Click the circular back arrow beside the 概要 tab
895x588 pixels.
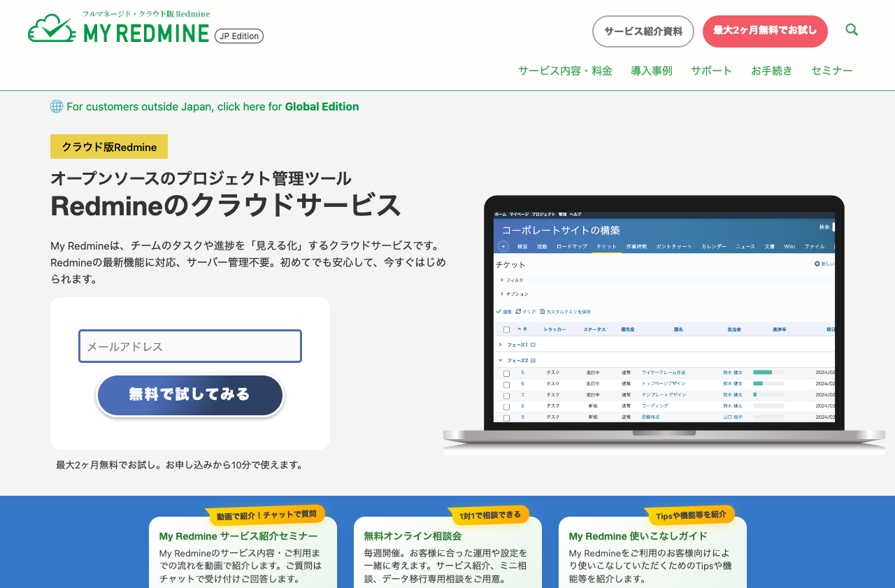point(503,246)
